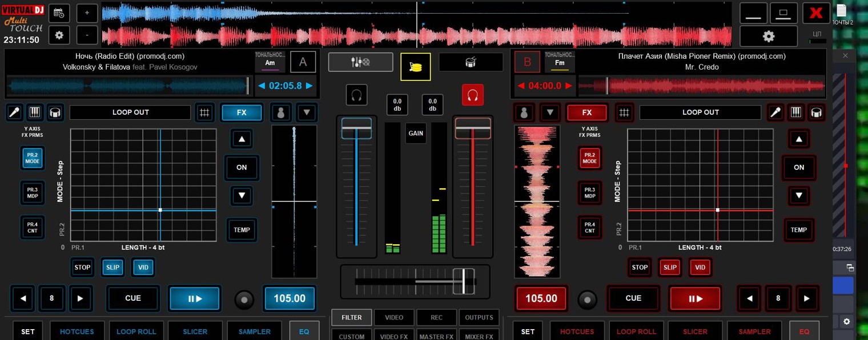This screenshot has height=340, width=868.
Task: Open the drum sampler panel icon
Action: (x=471, y=62)
